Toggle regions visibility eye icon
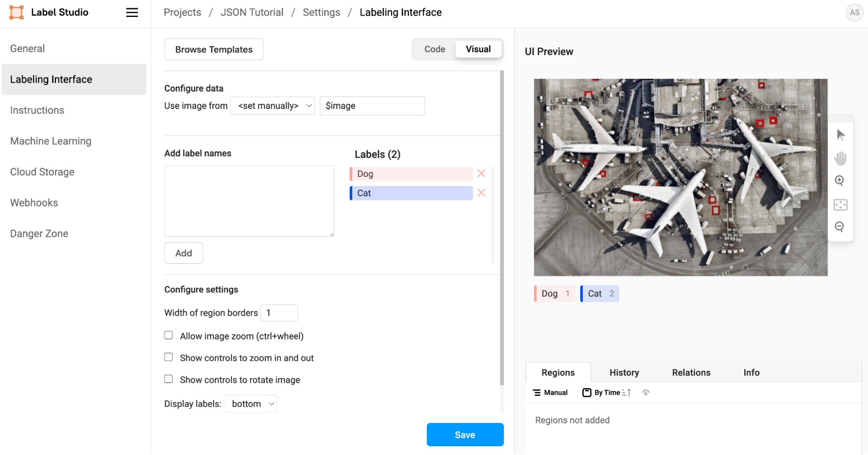The width and height of the screenshot is (868, 455). coord(646,392)
